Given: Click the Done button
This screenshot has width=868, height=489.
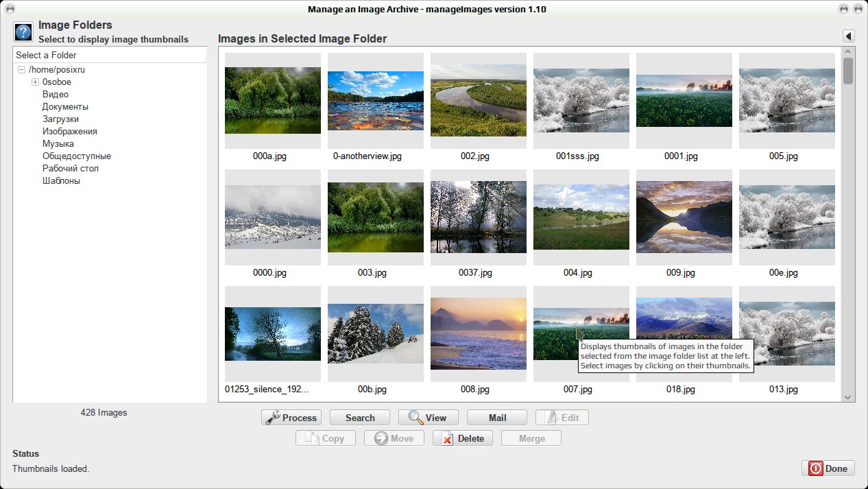Looking at the screenshot, I should pos(828,468).
